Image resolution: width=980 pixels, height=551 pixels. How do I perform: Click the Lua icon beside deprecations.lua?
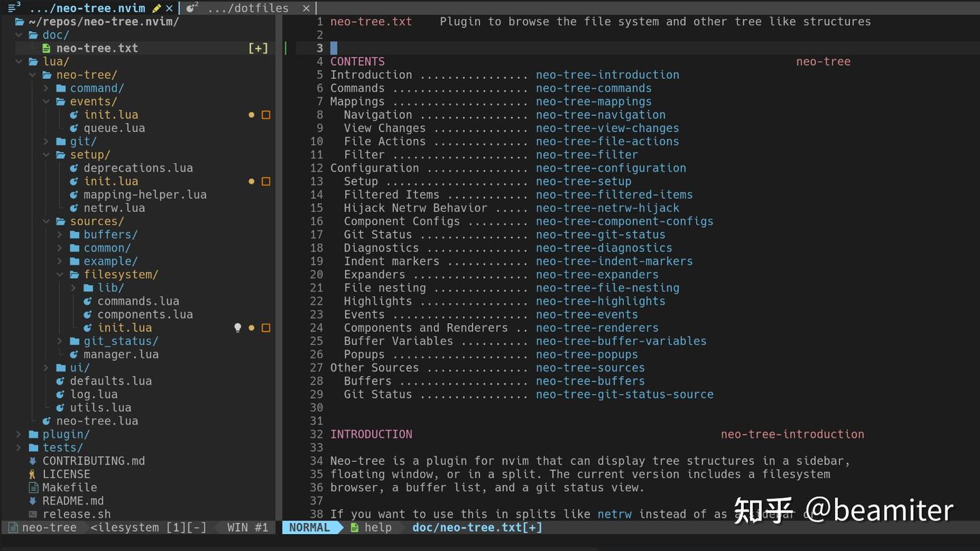click(x=74, y=168)
